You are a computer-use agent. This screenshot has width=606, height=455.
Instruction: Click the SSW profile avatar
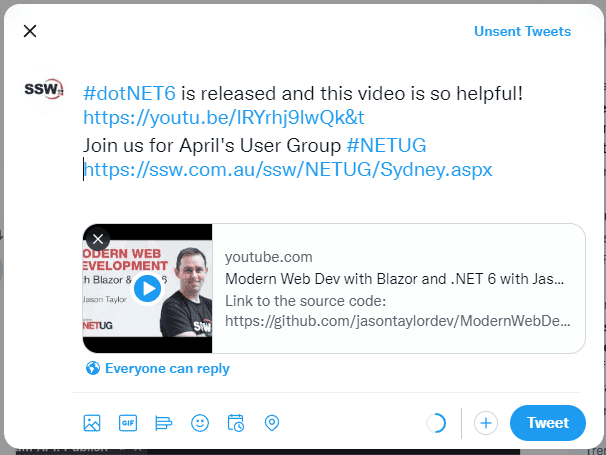pyautogui.click(x=43, y=89)
